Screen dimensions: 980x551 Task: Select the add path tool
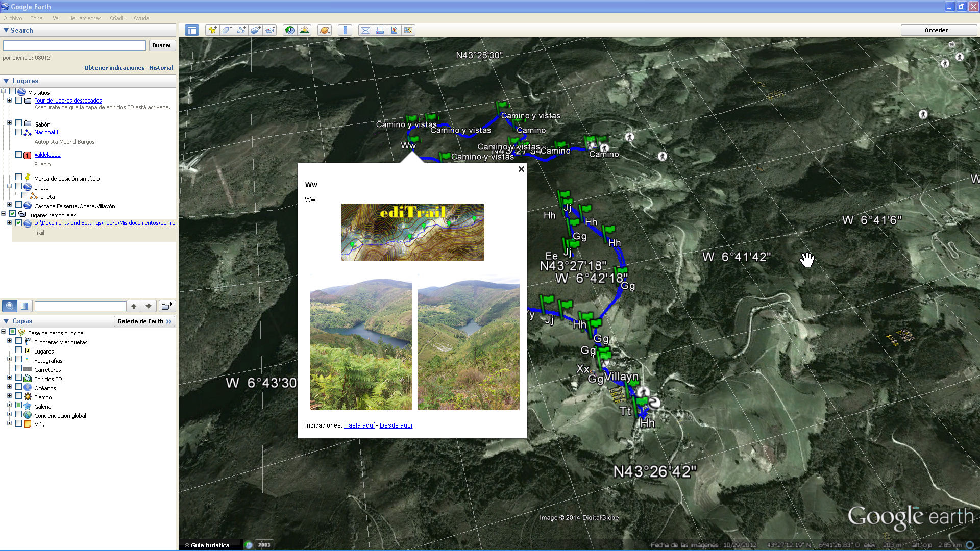click(241, 30)
